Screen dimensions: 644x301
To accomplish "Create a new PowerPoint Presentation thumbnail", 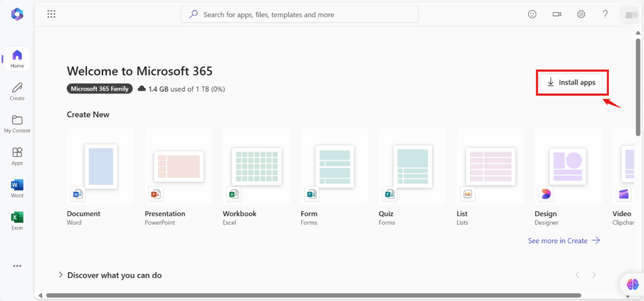I will click(x=178, y=166).
